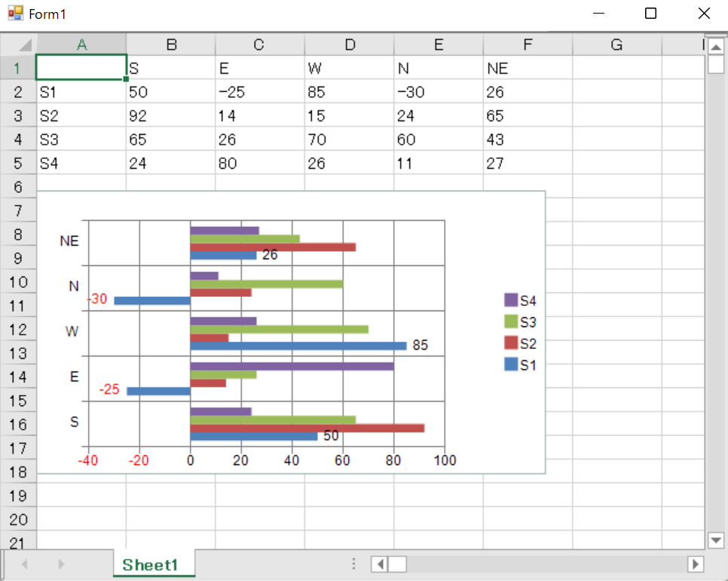This screenshot has width=728, height=581.
Task: Click the W category label on chart
Action: (72, 331)
